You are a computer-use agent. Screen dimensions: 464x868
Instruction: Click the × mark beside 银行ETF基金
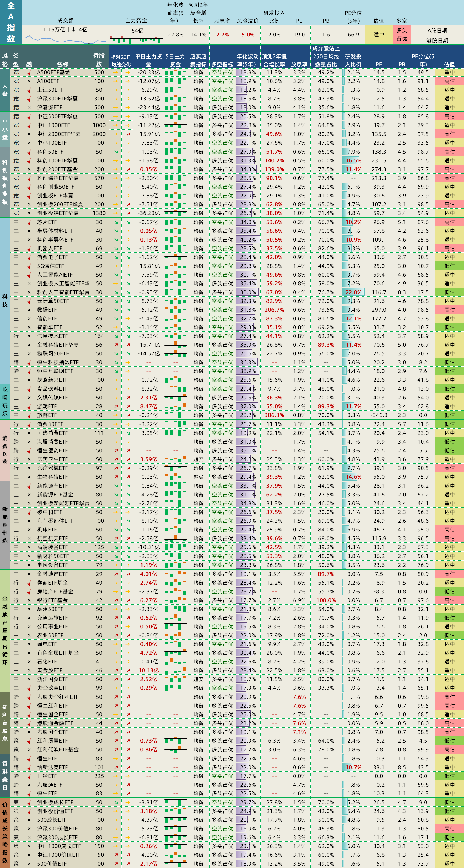tap(29, 600)
